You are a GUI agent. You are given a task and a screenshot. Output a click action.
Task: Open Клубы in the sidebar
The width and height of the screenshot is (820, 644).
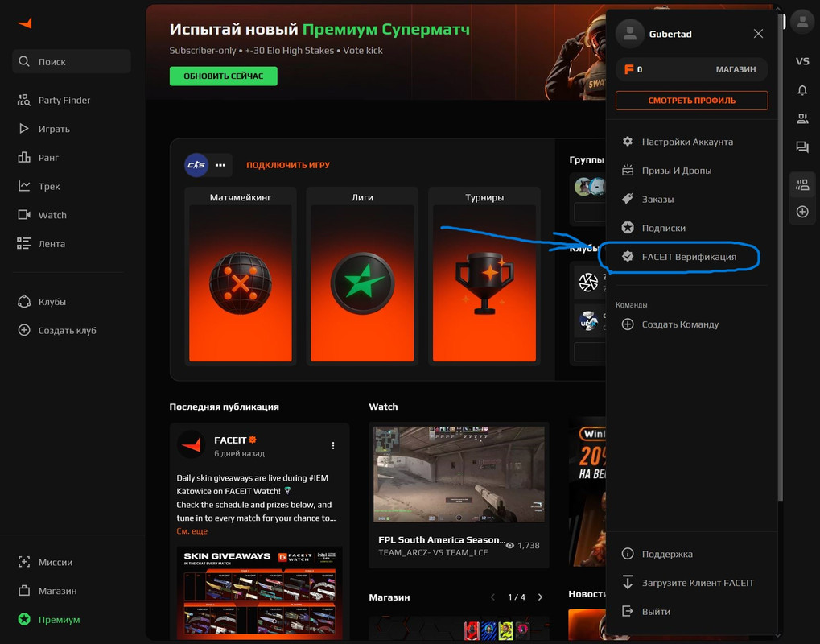click(42, 302)
